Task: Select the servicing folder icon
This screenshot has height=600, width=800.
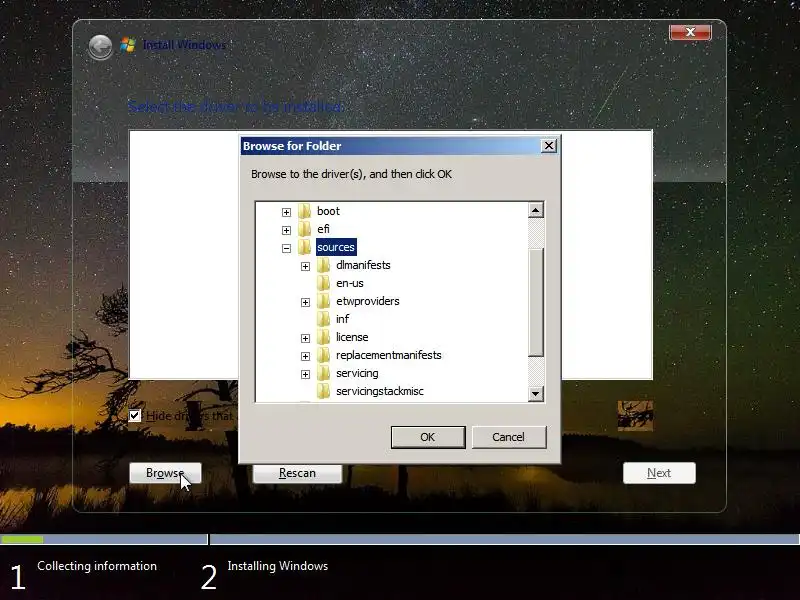Action: (323, 373)
